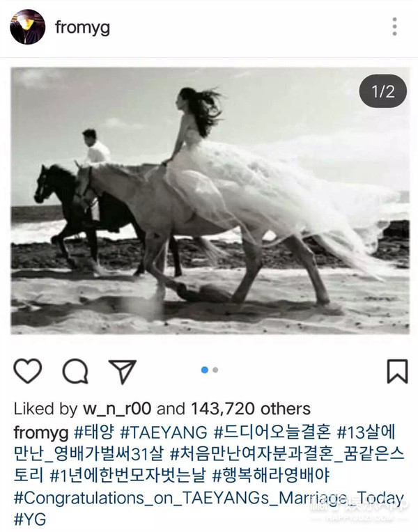The image size is (418, 532).
Task: Open the fromyg username in header
Action: tap(82, 27)
